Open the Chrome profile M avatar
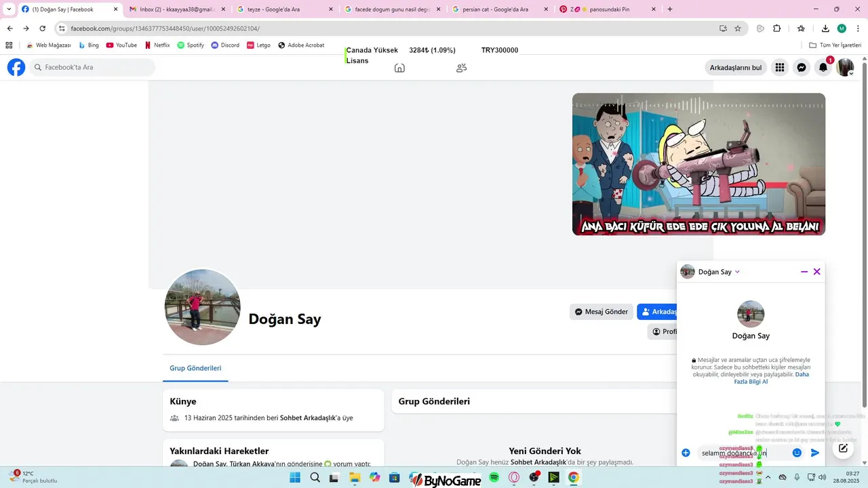The height and width of the screenshot is (488, 868). (x=842, y=28)
